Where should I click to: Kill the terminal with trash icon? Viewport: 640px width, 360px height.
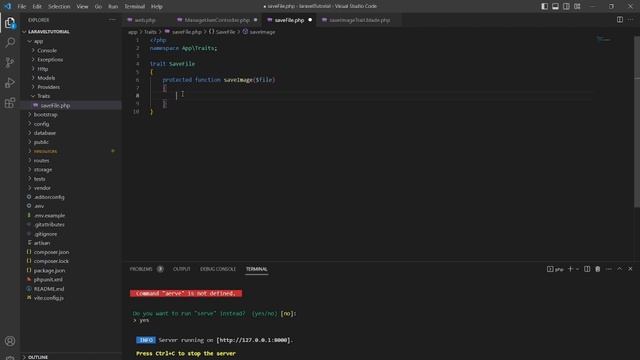point(598,269)
